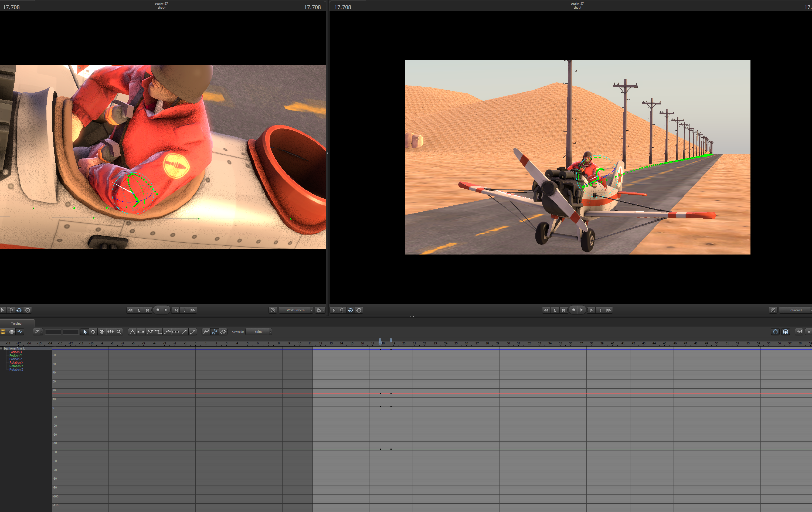Switch to Motion Editor mode icon

click(x=11, y=332)
